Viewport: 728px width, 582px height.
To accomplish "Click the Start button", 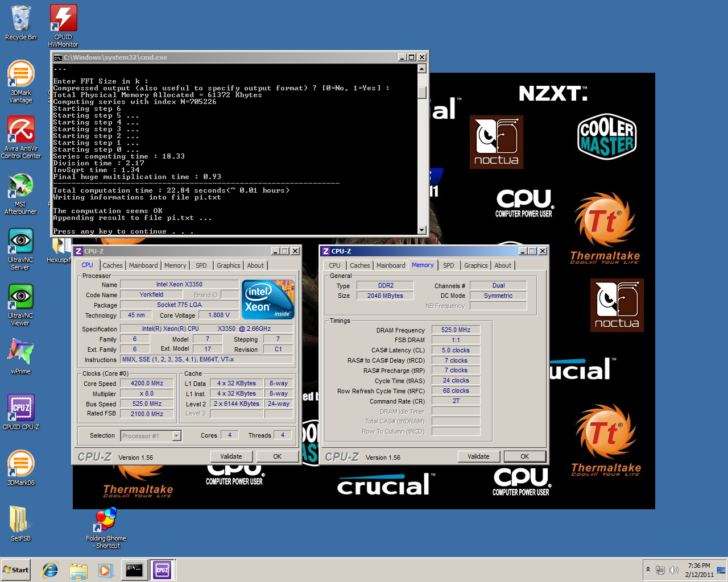I will pyautogui.click(x=15, y=570).
